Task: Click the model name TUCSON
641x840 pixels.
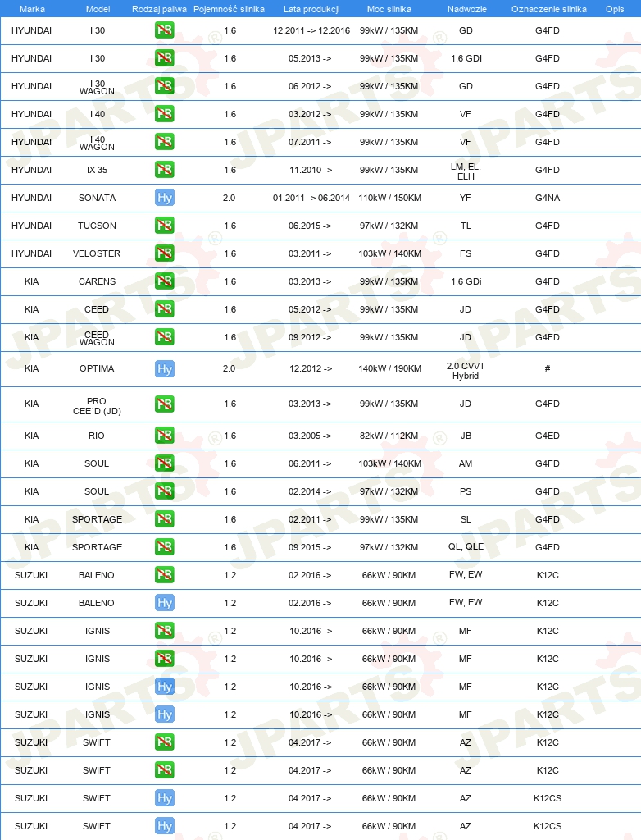Action: tap(97, 226)
